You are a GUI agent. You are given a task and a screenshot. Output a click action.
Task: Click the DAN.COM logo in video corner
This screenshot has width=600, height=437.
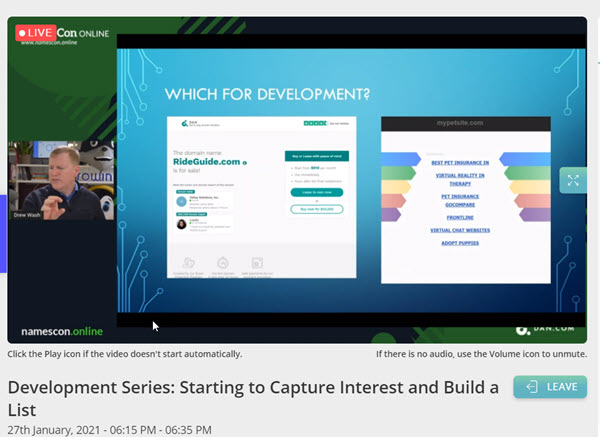click(x=545, y=329)
